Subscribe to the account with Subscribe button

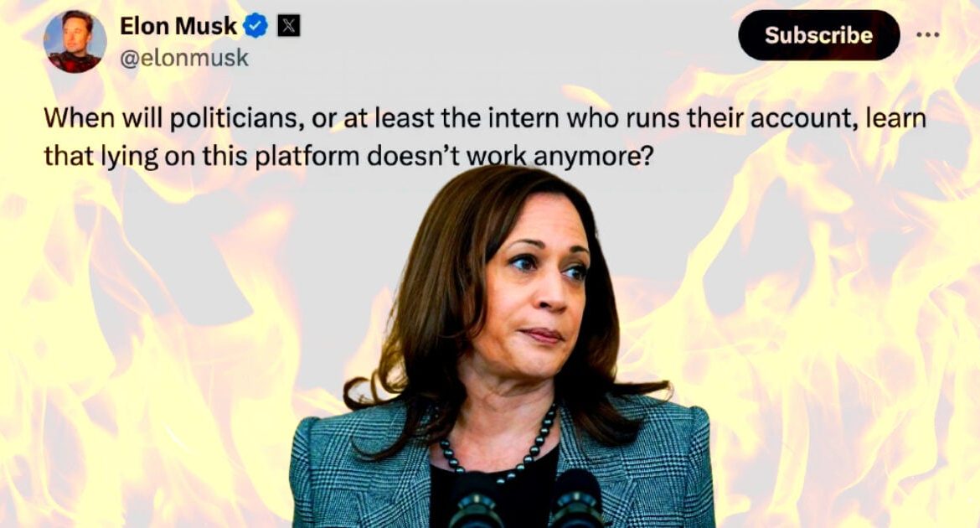818,35
